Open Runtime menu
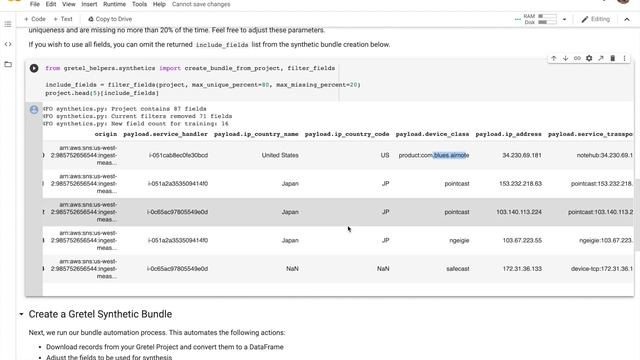Image resolution: width=640 pixels, height=360 pixels. (114, 4)
